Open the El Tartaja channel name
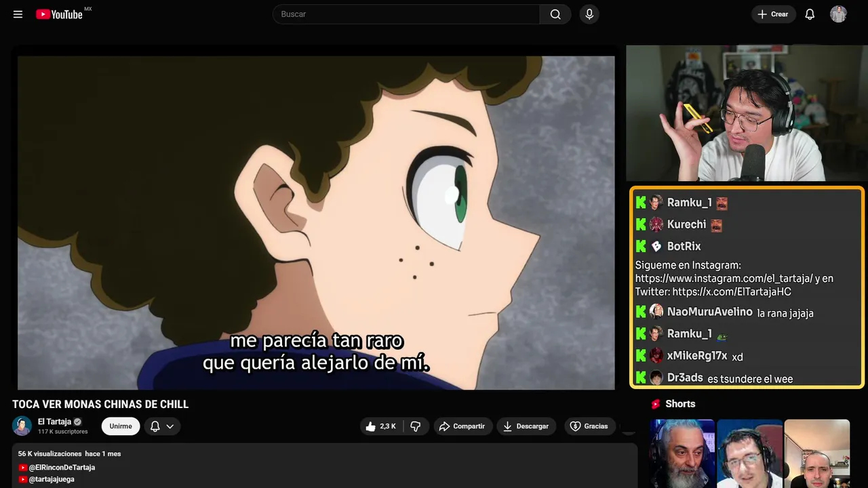Image resolution: width=868 pixels, height=488 pixels. 54,422
